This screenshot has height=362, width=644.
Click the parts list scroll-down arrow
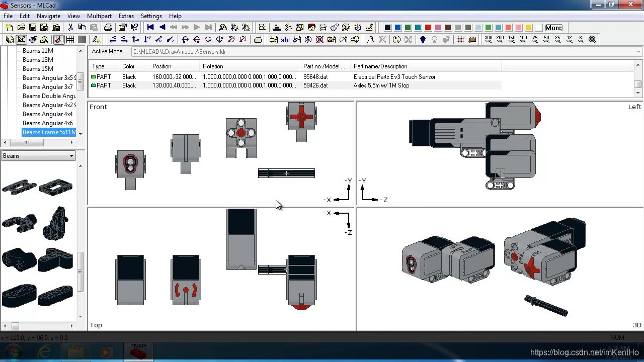638,93
